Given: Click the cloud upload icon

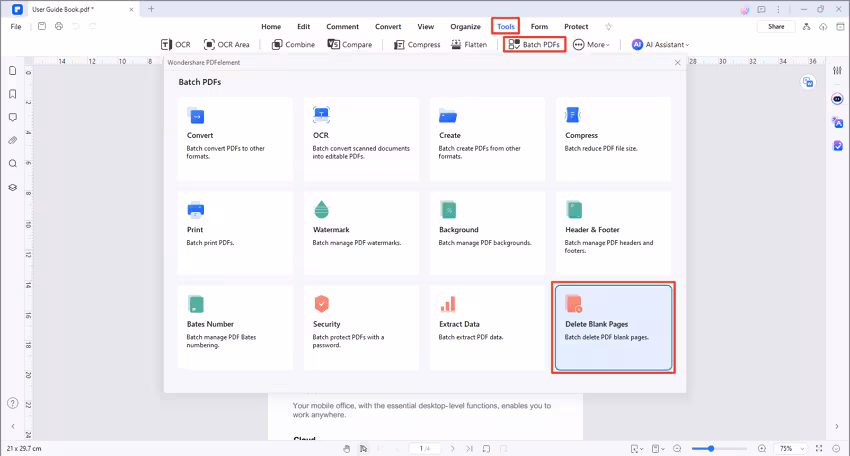Looking at the screenshot, I should tap(823, 27).
